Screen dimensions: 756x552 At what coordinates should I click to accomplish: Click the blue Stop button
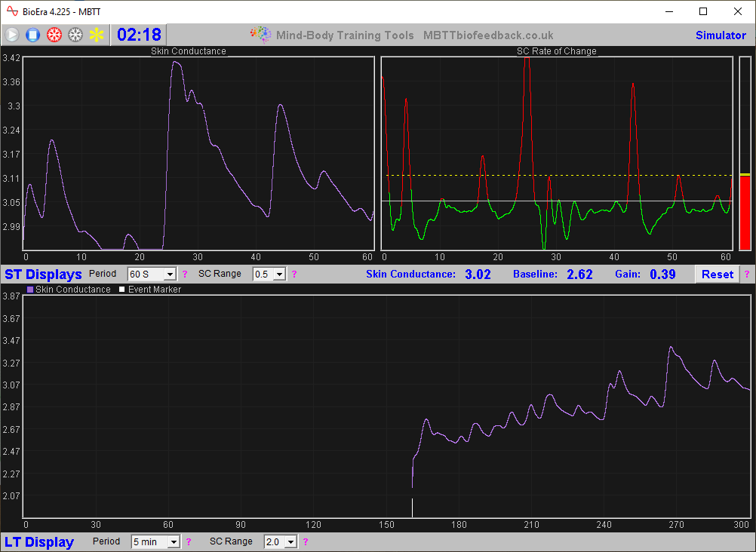tap(32, 35)
